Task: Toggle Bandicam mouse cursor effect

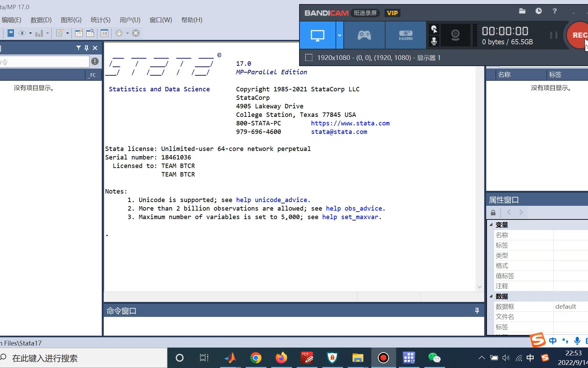Action: coord(434,29)
